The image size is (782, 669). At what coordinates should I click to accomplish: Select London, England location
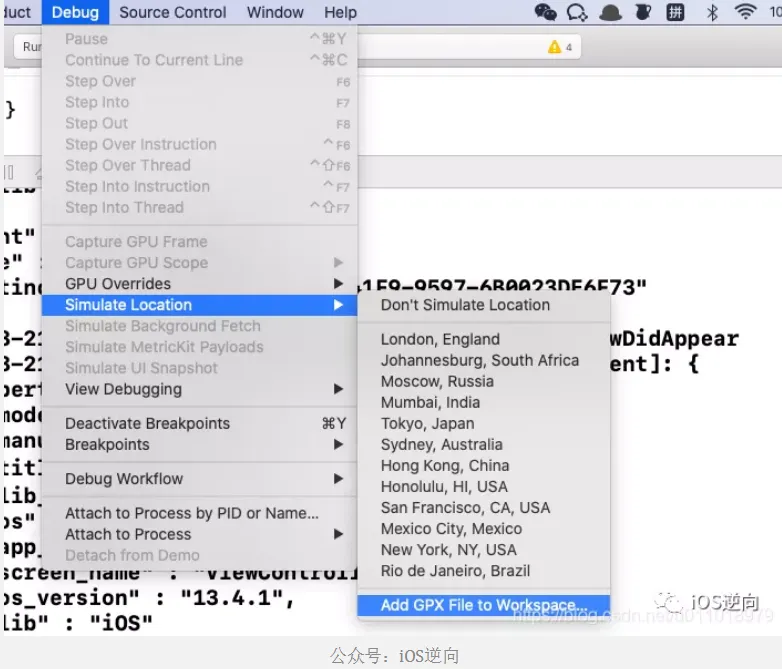pyautogui.click(x=484, y=339)
